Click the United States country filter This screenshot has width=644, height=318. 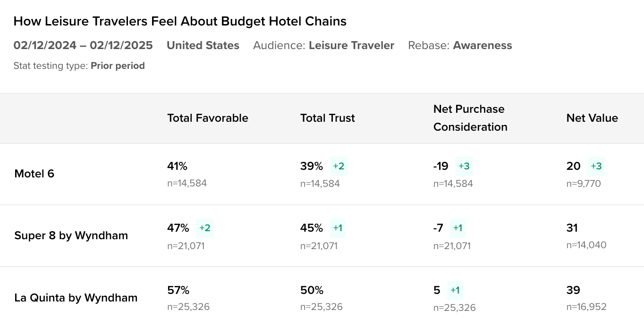(203, 45)
